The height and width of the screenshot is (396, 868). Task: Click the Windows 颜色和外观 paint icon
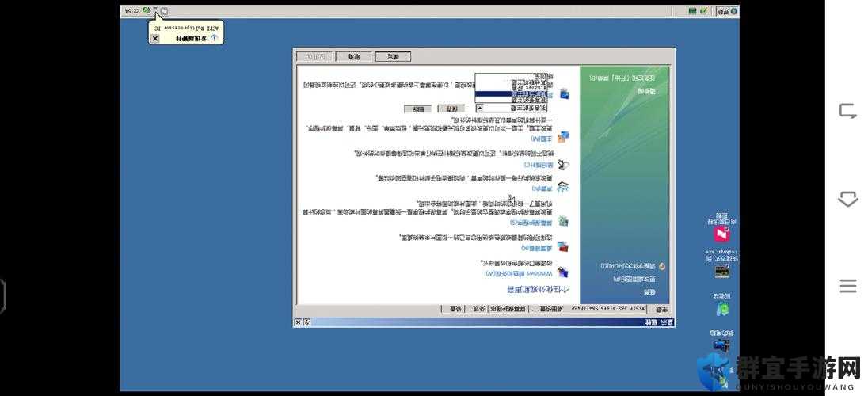tap(563, 272)
